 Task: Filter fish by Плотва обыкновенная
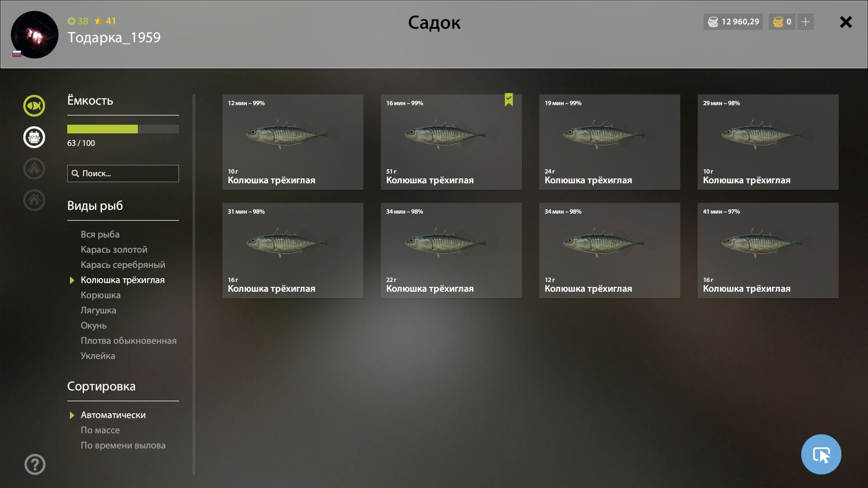point(129,341)
